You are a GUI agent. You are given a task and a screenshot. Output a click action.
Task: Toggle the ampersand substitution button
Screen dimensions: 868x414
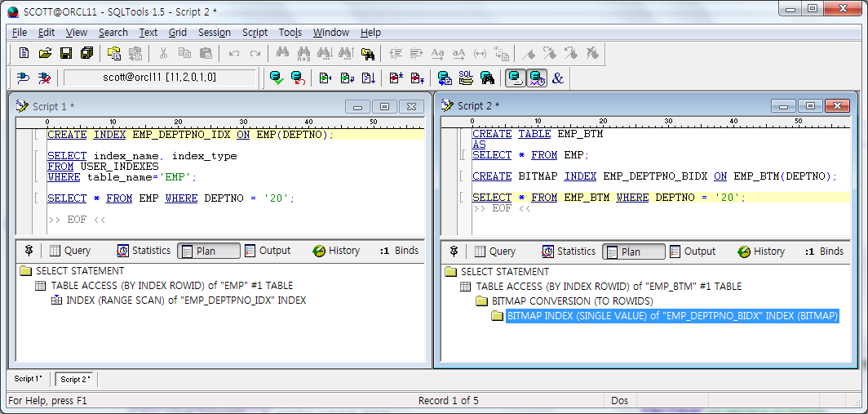(558, 78)
